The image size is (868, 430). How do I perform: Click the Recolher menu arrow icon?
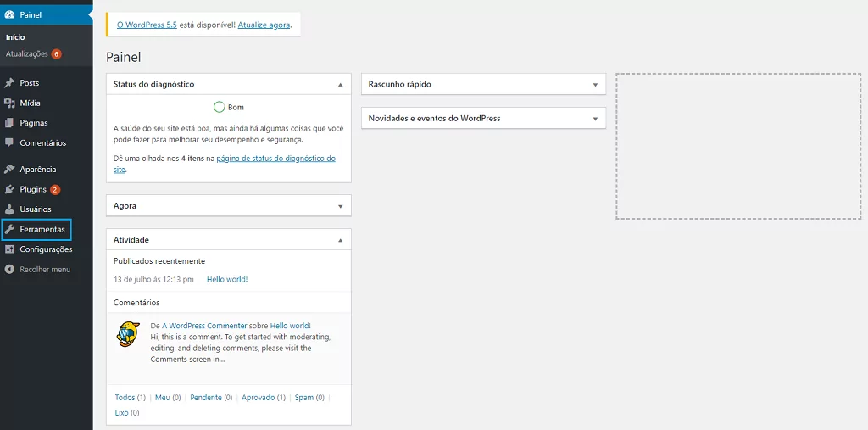click(x=8, y=270)
